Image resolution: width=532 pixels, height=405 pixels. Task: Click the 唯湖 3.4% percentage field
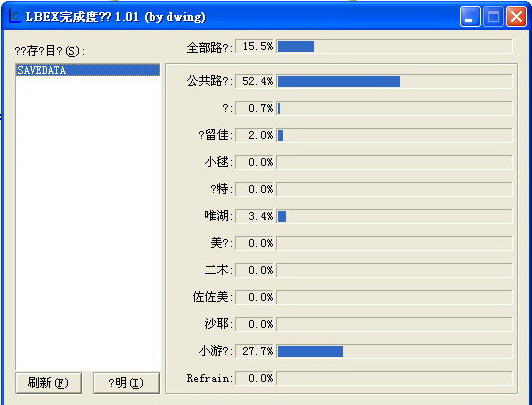(x=254, y=216)
